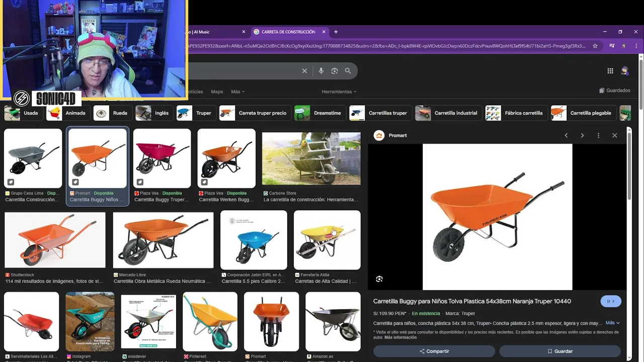Expand the Más search categories dropdown

237,92
